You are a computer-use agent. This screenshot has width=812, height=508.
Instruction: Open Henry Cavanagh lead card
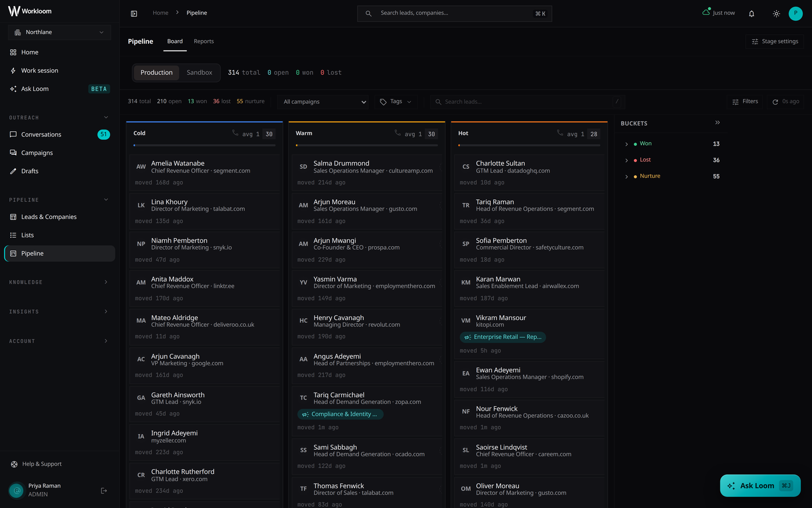pyautogui.click(x=367, y=327)
